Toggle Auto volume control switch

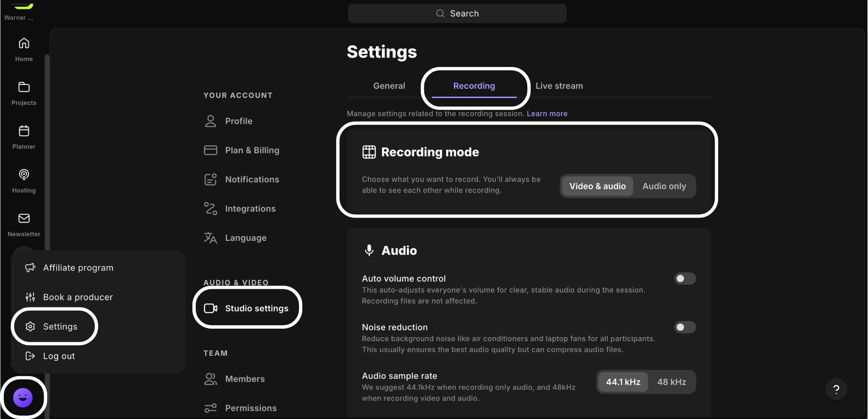point(685,279)
